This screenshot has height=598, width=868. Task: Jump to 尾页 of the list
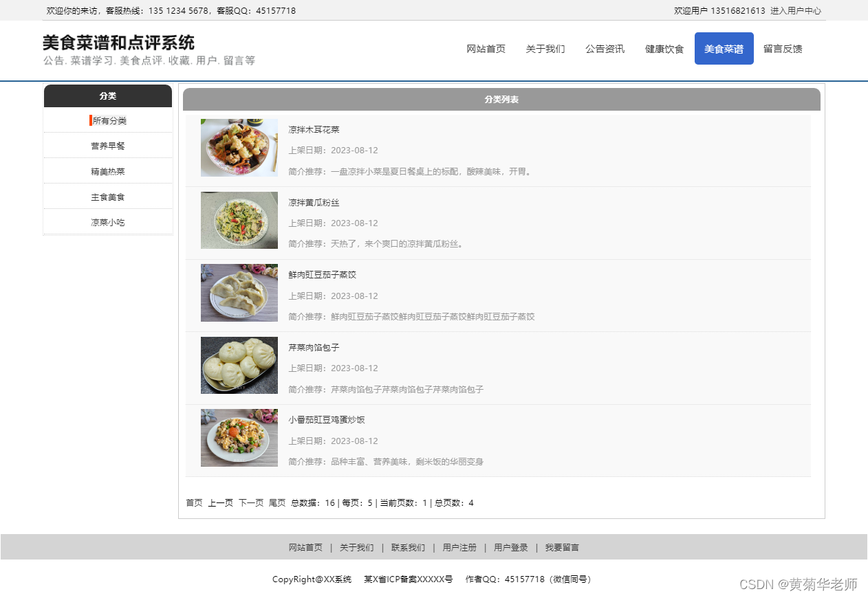click(277, 502)
